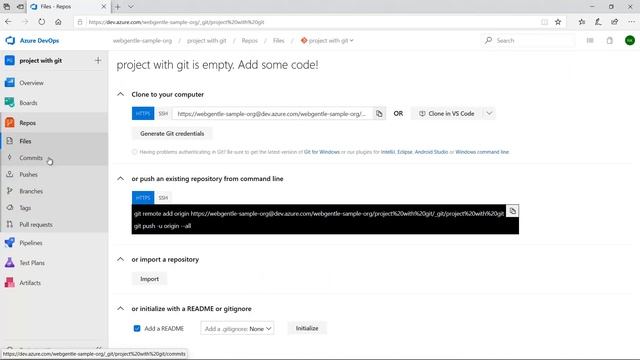Switch to the Files - Repos browser tab

tap(69, 7)
